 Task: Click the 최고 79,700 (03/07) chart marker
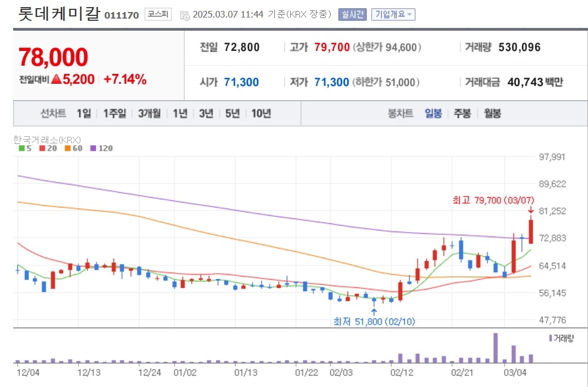pyautogui.click(x=493, y=200)
